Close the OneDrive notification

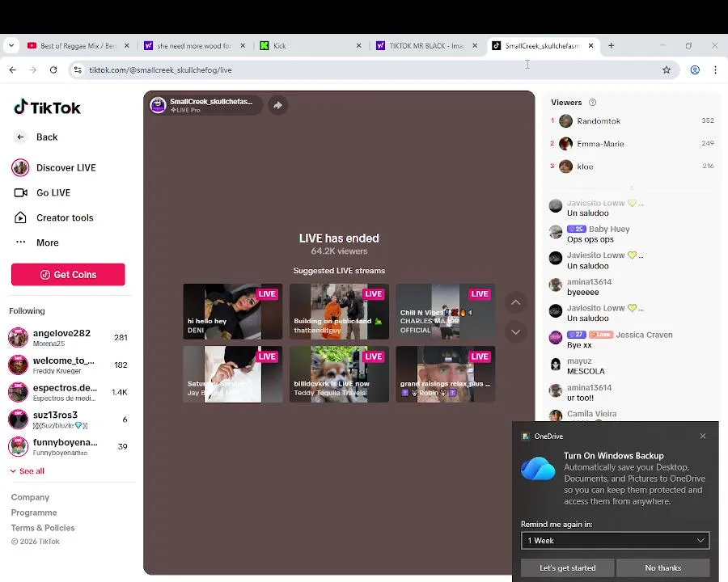tap(703, 436)
